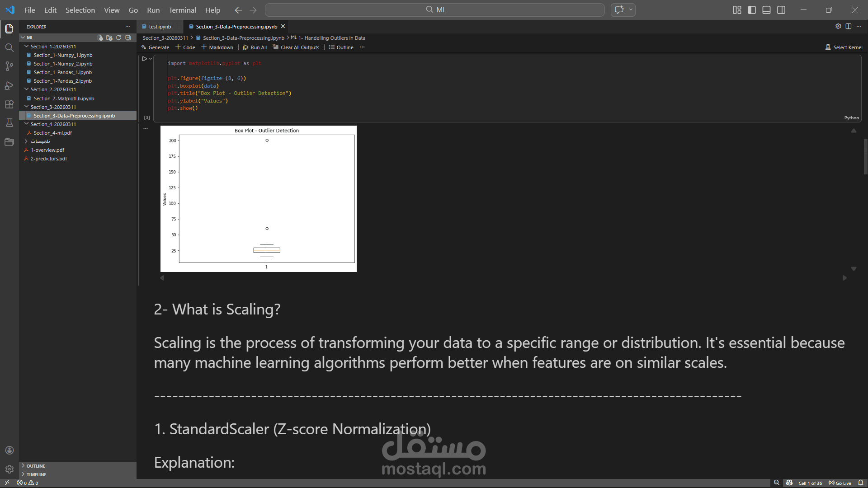Image resolution: width=868 pixels, height=488 pixels.
Task: Toggle secondary side bar visibility
Action: pos(781,10)
